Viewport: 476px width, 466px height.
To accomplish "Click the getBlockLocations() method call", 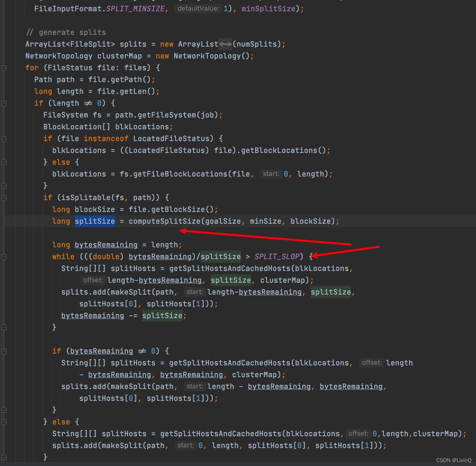I will (284, 150).
